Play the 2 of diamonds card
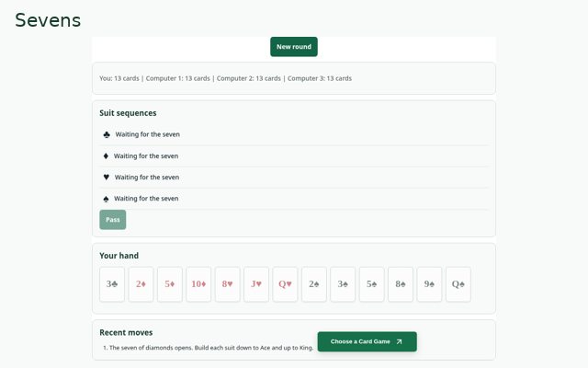The width and height of the screenshot is (588, 368). pos(141,284)
